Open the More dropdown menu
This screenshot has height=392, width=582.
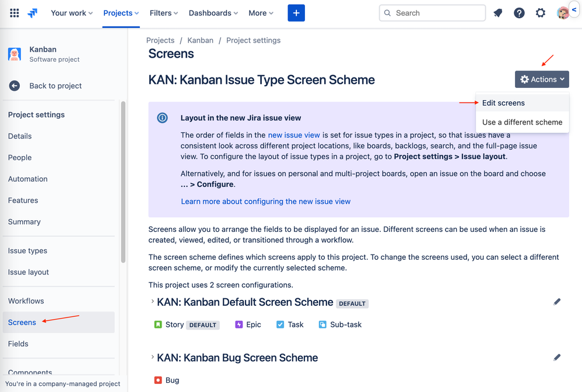(x=261, y=13)
